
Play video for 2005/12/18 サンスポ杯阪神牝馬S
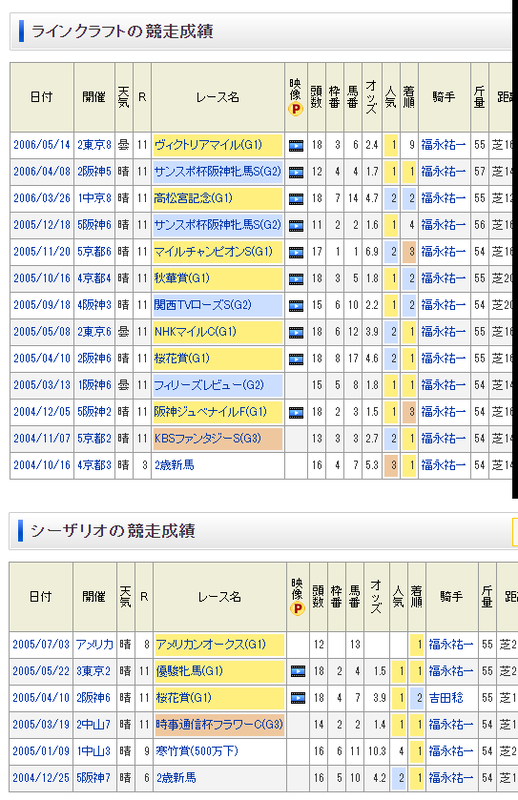(x=296, y=225)
